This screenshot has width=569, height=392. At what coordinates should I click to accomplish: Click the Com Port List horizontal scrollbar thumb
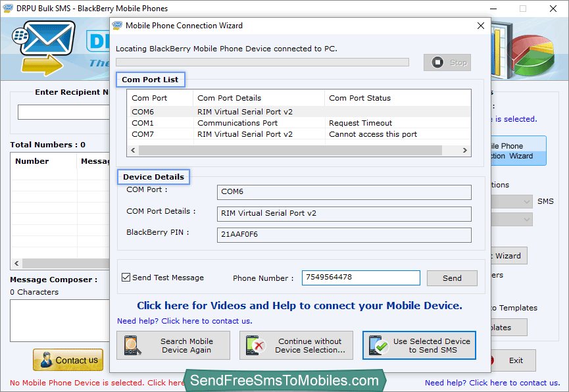point(290,150)
